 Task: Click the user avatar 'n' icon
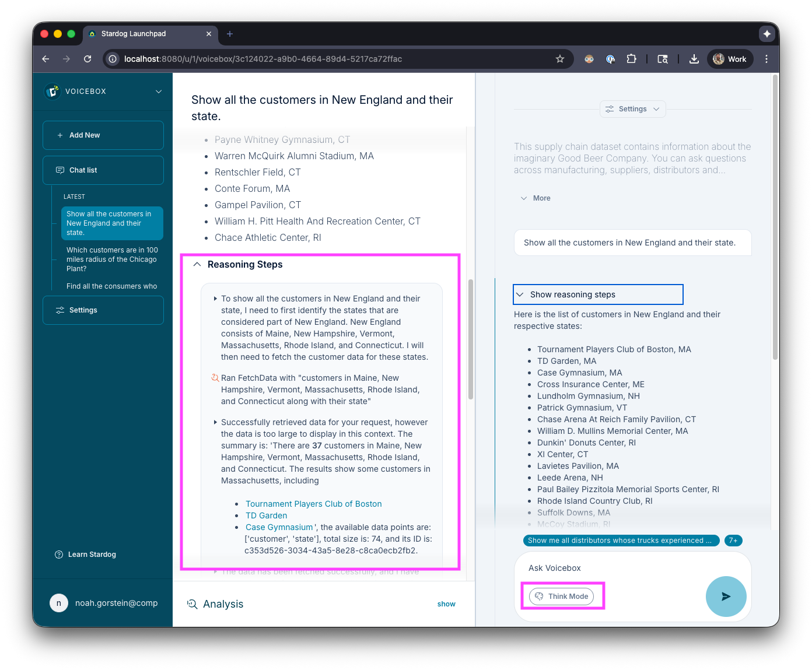click(59, 603)
